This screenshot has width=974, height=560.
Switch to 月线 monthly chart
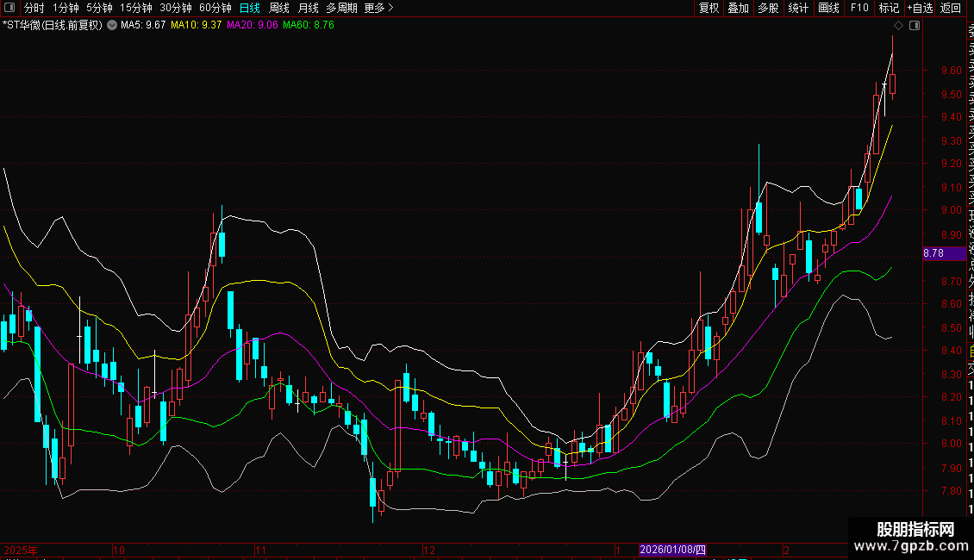click(x=309, y=8)
